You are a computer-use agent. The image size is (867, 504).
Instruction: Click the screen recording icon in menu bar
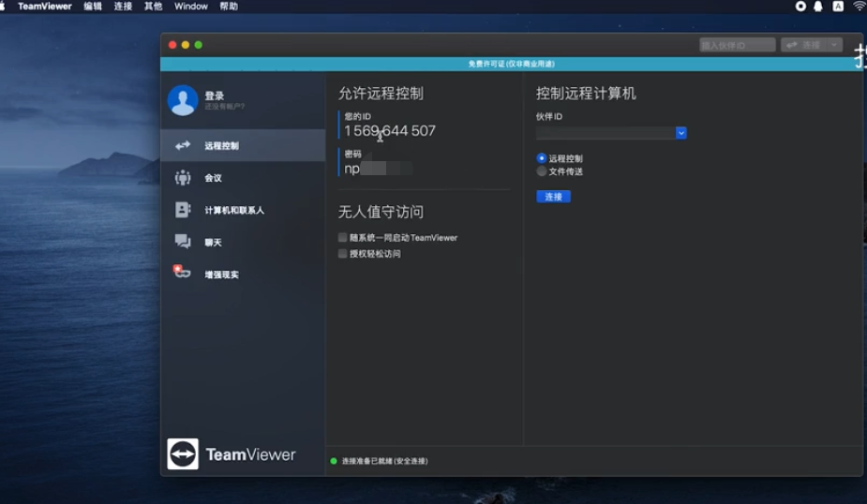click(800, 6)
